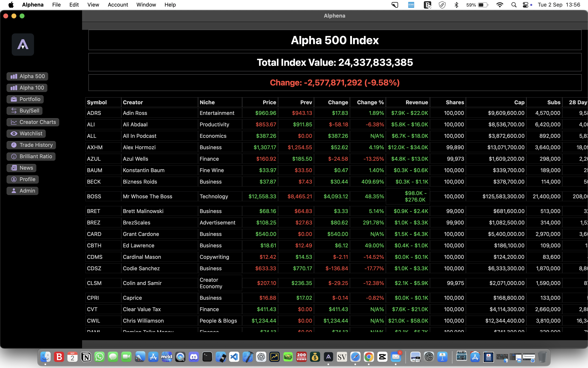Open the Apple menu

coord(11,5)
